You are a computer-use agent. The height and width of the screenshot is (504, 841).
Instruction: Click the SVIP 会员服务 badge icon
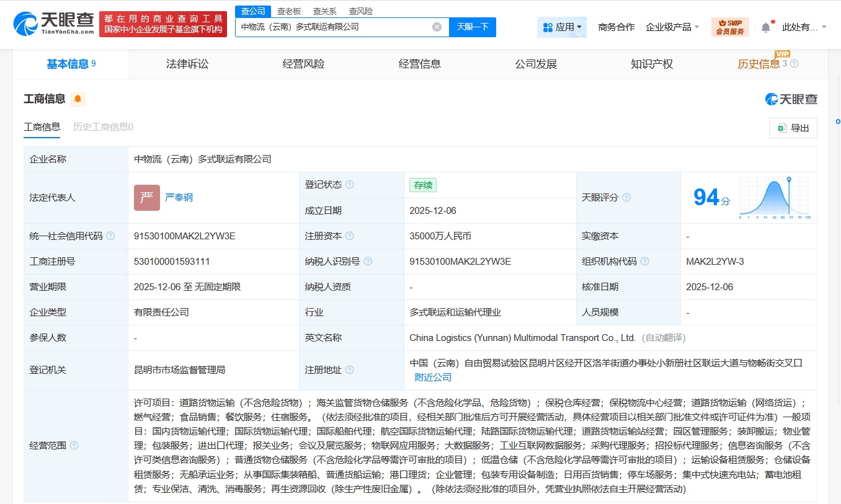click(730, 27)
